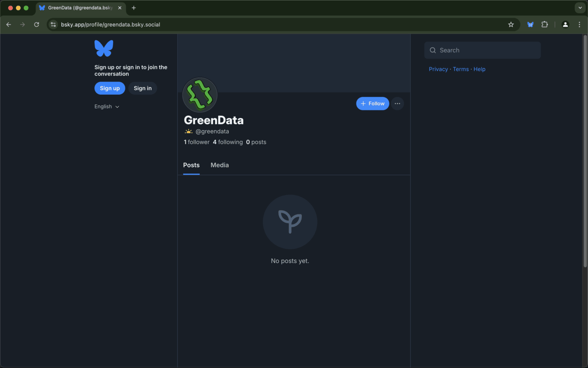The width and height of the screenshot is (588, 368).
Task: Click the search magnifier icon
Action: [433, 50]
